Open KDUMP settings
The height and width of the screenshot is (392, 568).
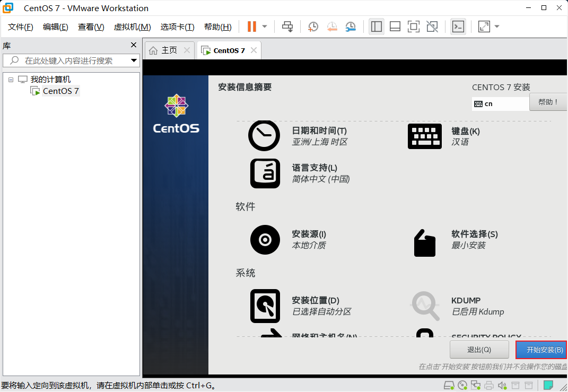coord(466,300)
